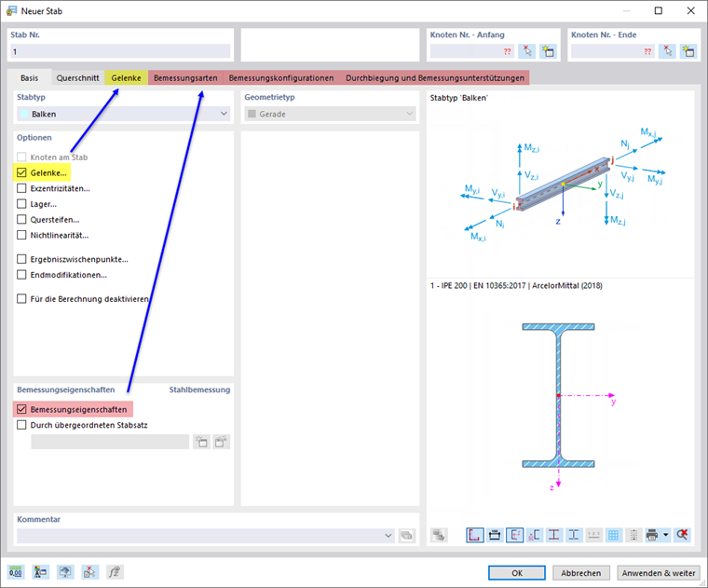Click the 'Knoten Nr. - Anfang' field
The height and width of the screenshot is (588, 708).
[472, 51]
